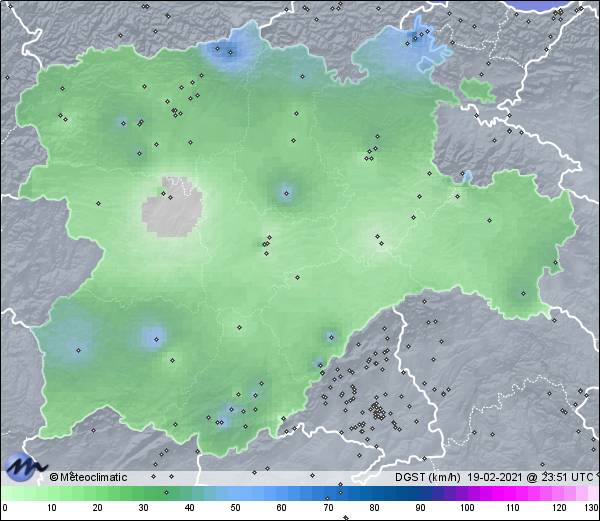The width and height of the screenshot is (600, 521).
Task: Click the grey no-data patch inside the green region
Action: tap(172, 207)
